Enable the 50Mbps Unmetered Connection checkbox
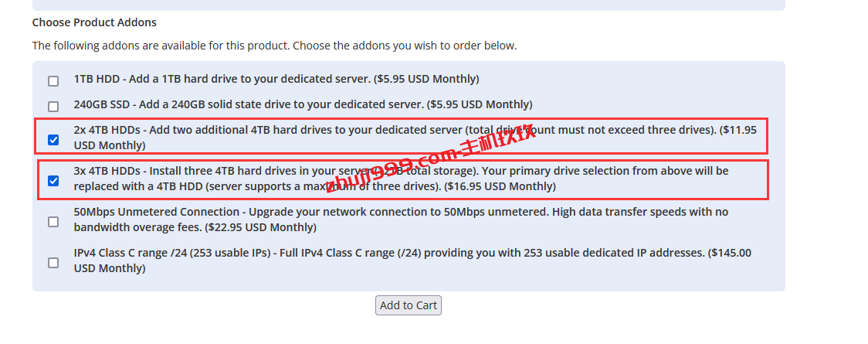 [53, 222]
